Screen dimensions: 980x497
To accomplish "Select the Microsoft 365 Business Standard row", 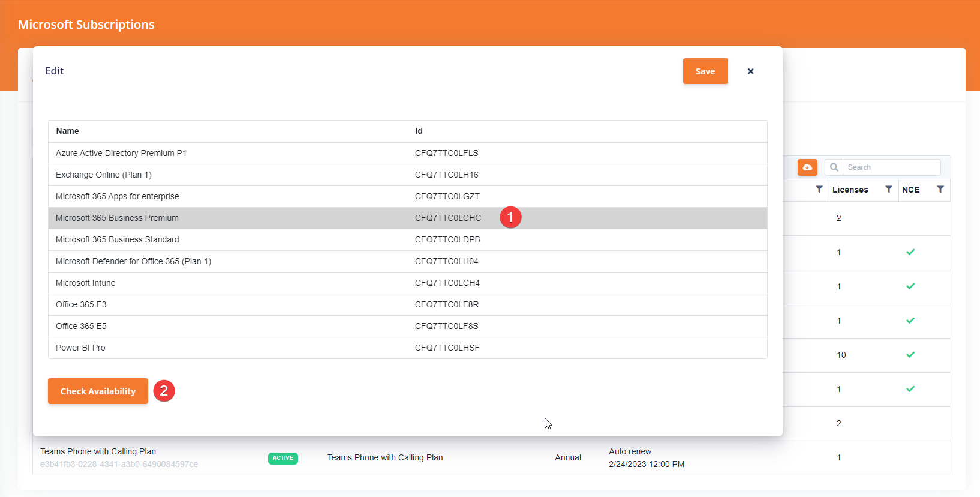I will pos(408,240).
